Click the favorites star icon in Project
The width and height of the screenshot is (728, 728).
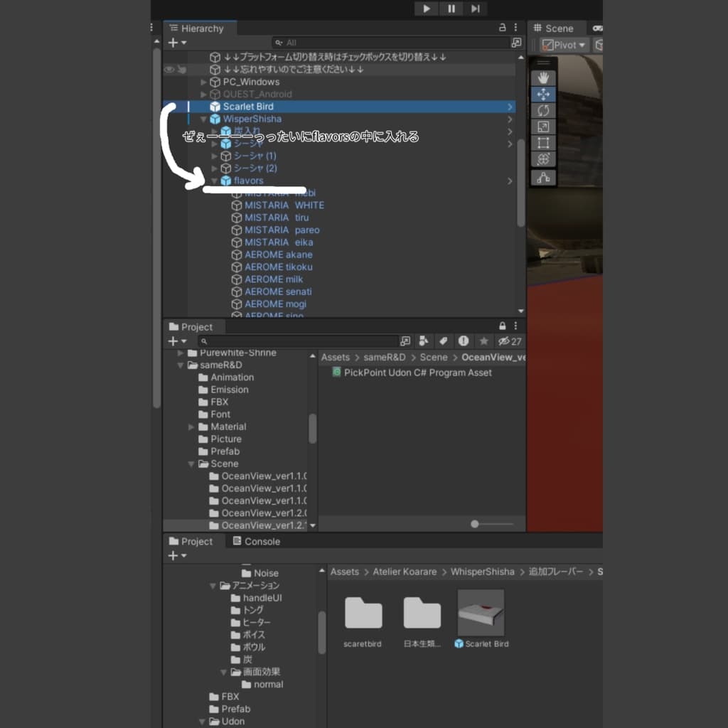(483, 341)
